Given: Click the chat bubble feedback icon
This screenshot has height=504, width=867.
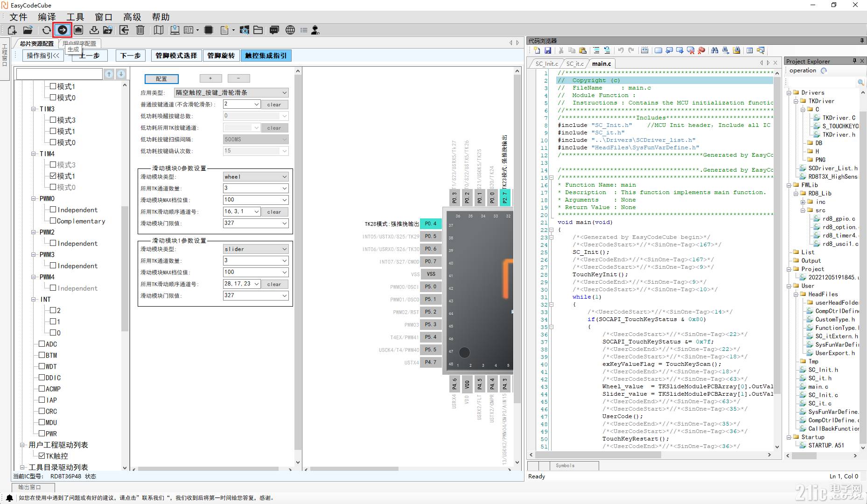Looking at the screenshot, I should point(274,30).
